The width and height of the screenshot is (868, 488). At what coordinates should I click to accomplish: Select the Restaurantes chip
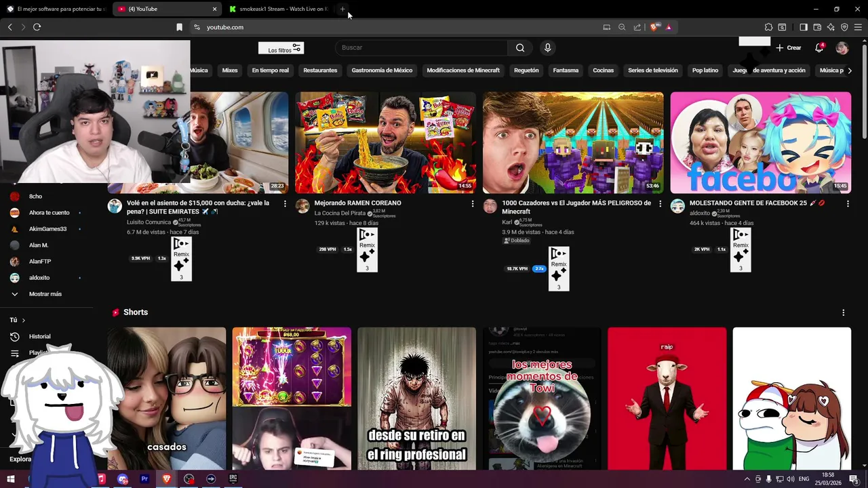[x=320, y=70]
